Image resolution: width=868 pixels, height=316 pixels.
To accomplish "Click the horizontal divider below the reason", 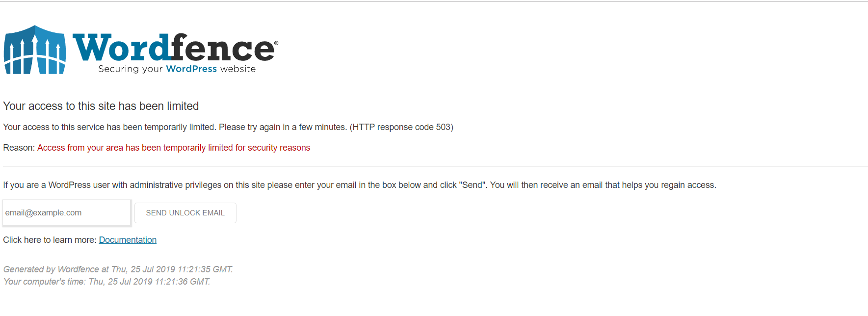I will pos(434,167).
